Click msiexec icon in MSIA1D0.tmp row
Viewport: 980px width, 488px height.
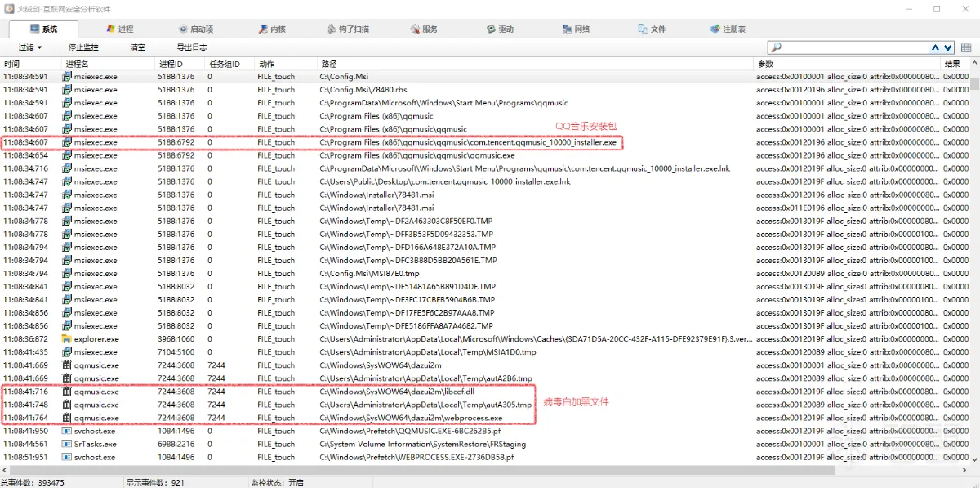[x=68, y=351]
